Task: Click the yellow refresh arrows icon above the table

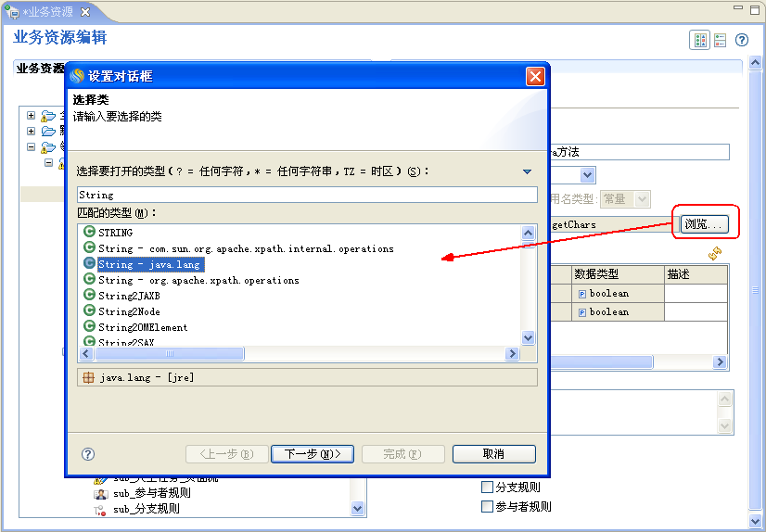Action: (715, 253)
